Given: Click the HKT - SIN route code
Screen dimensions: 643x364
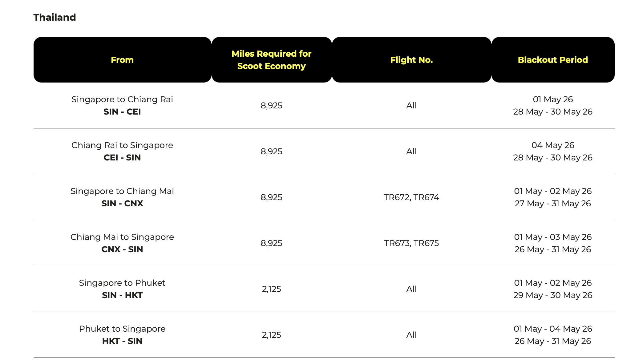Looking at the screenshot, I should [x=122, y=341].
